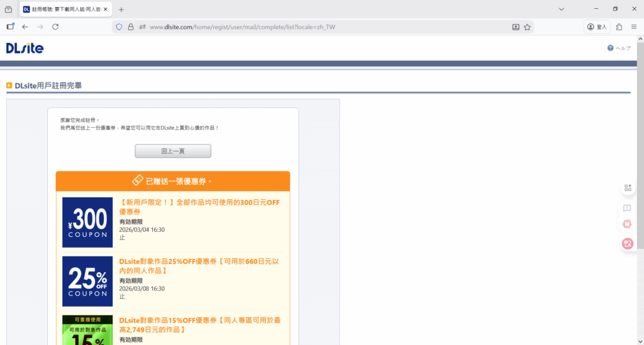
Task: Click the pink translate floating icon
Action: tap(627, 244)
